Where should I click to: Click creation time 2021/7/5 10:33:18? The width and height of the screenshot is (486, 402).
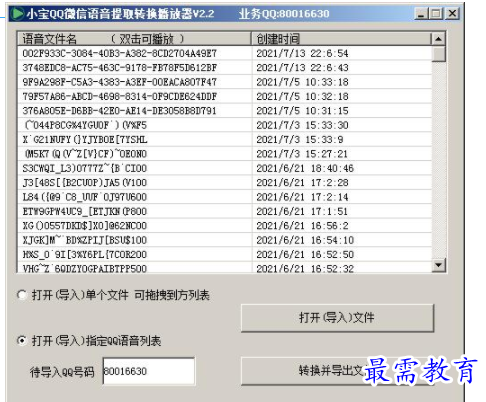click(x=302, y=82)
